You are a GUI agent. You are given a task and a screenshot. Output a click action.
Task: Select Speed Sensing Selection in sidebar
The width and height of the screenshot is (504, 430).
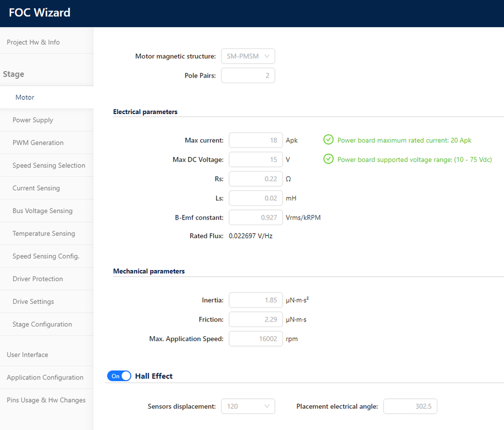[x=48, y=166]
